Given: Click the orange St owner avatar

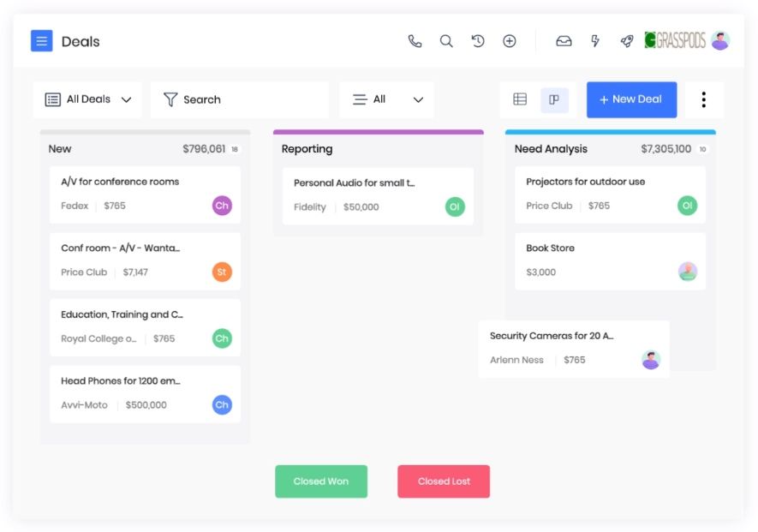Looking at the screenshot, I should click(x=222, y=272).
